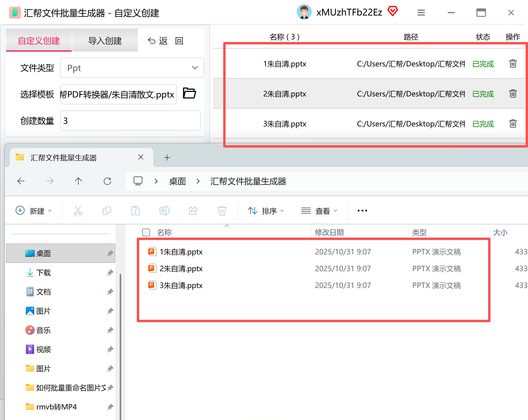
Task: Sort by the 修改日期 column header
Action: (x=329, y=232)
